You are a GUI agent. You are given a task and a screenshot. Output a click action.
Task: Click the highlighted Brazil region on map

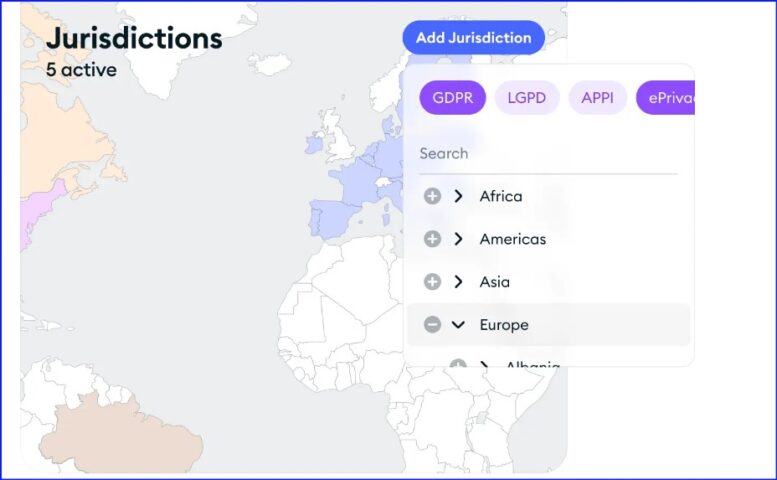coord(120,436)
